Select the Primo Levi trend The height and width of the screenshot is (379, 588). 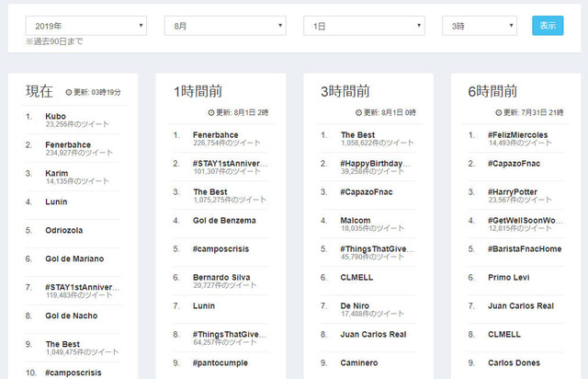pyautogui.click(x=508, y=277)
